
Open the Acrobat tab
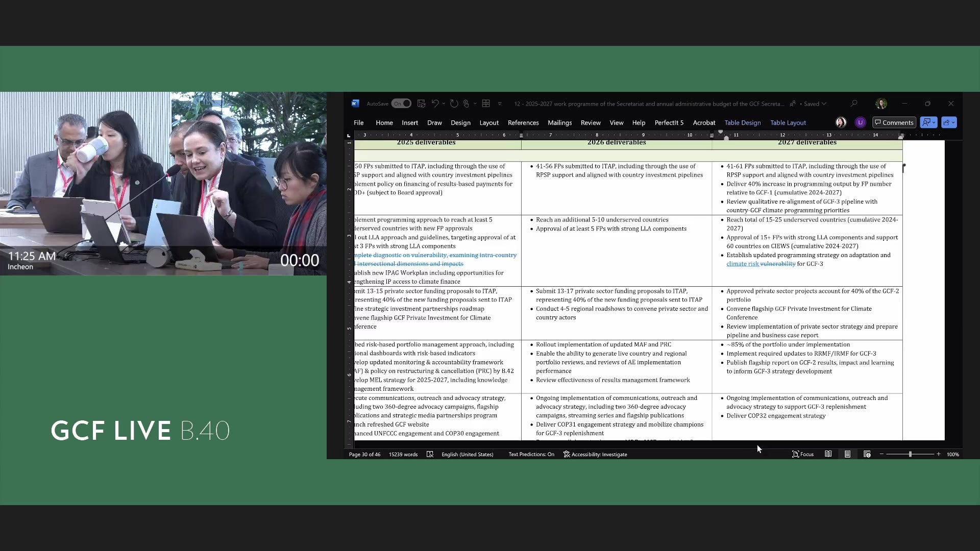[x=704, y=122]
